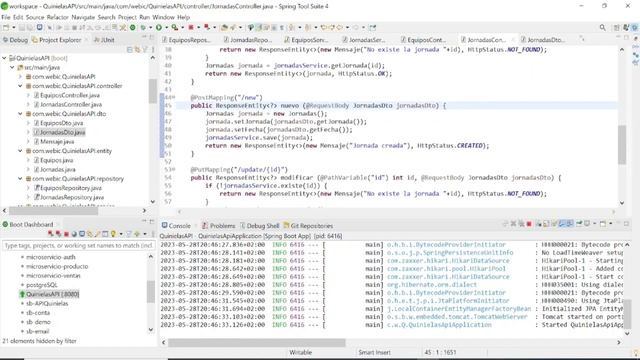
Task: Click the New file toolbar icon
Action: click(x=5, y=27)
